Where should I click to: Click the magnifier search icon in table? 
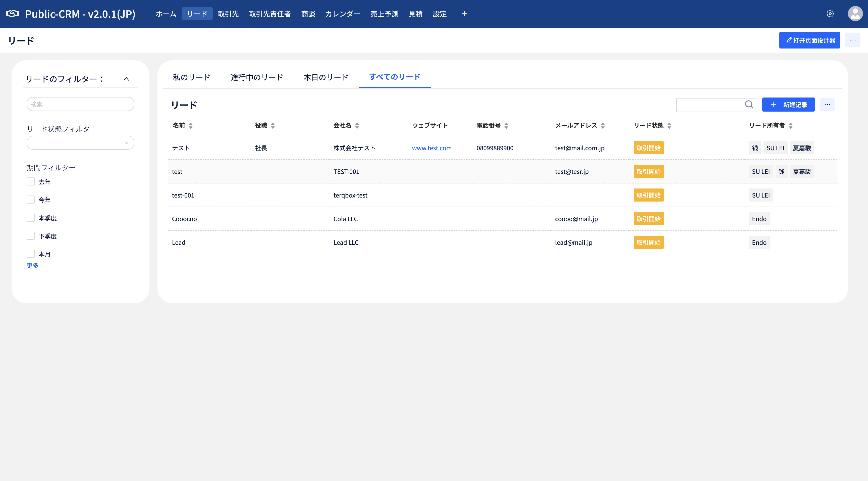coord(749,105)
